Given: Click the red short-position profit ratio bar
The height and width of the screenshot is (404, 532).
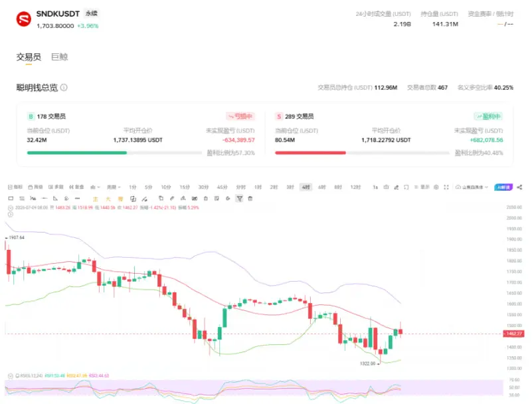Looking at the screenshot, I should (x=310, y=153).
